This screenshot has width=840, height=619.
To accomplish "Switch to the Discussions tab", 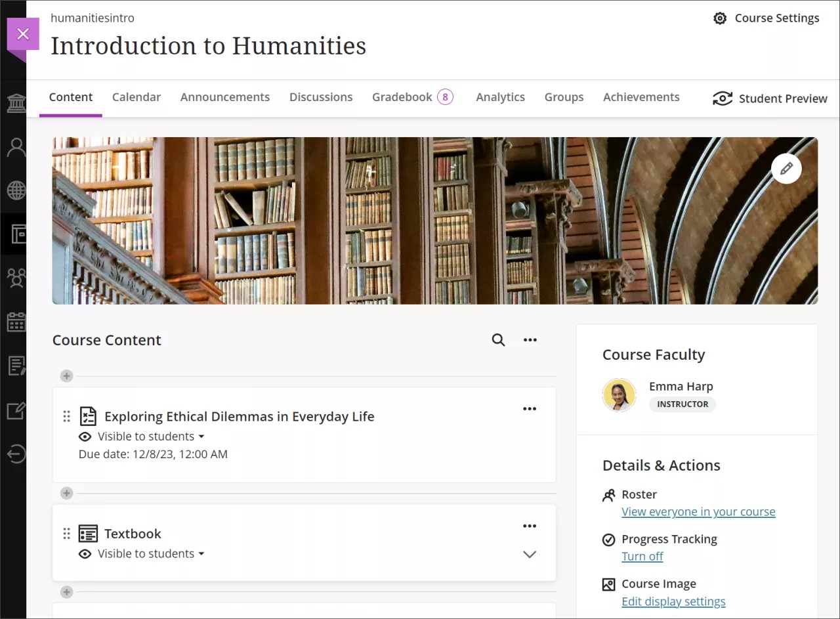I will point(321,96).
